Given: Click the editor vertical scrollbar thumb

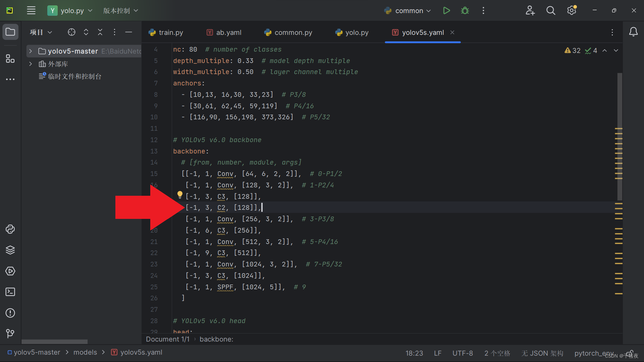Looking at the screenshot, I should (x=620, y=137).
